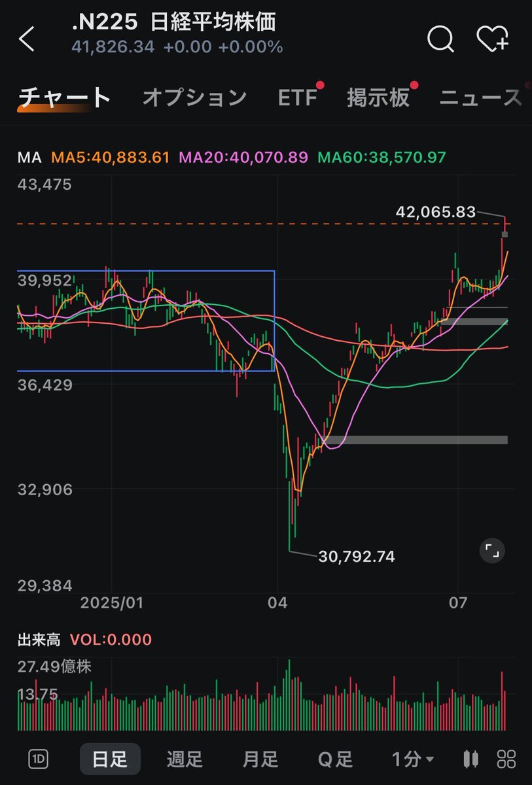Tap the 42,065.83 high price label
Image resolution: width=532 pixels, height=785 pixels.
point(435,212)
